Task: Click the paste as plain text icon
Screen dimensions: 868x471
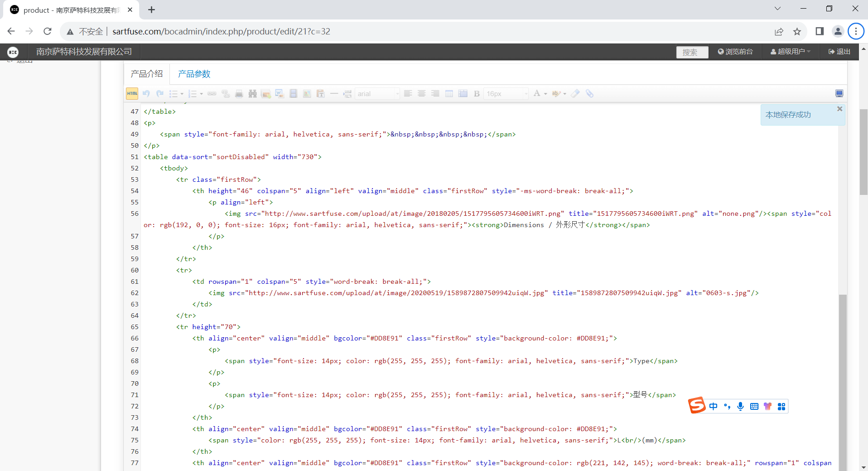Action: (x=320, y=93)
